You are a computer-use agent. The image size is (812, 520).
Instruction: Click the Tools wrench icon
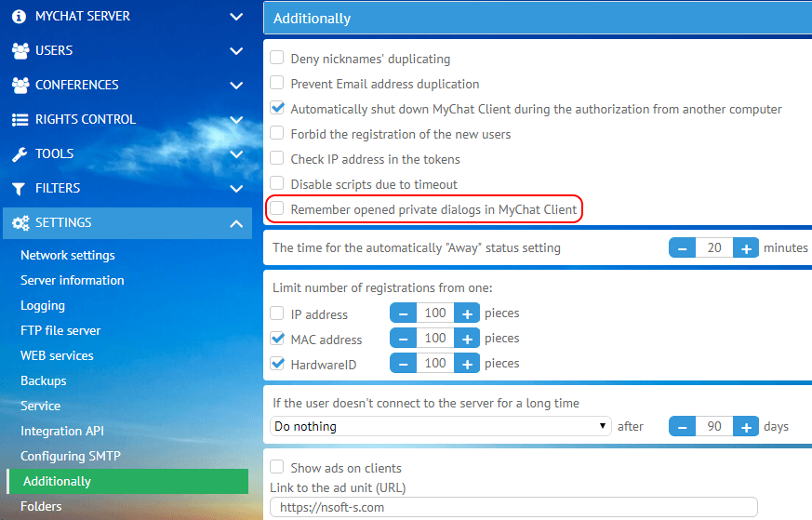20,154
